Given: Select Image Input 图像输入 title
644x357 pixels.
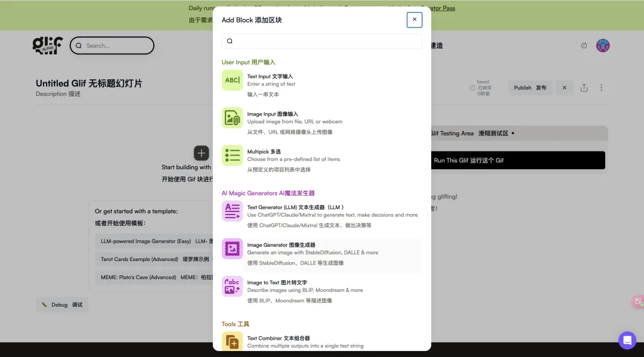Looking at the screenshot, I should (273, 114).
